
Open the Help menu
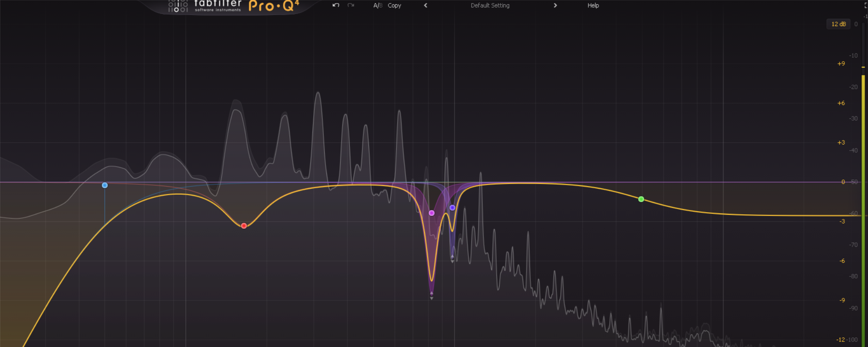point(593,6)
